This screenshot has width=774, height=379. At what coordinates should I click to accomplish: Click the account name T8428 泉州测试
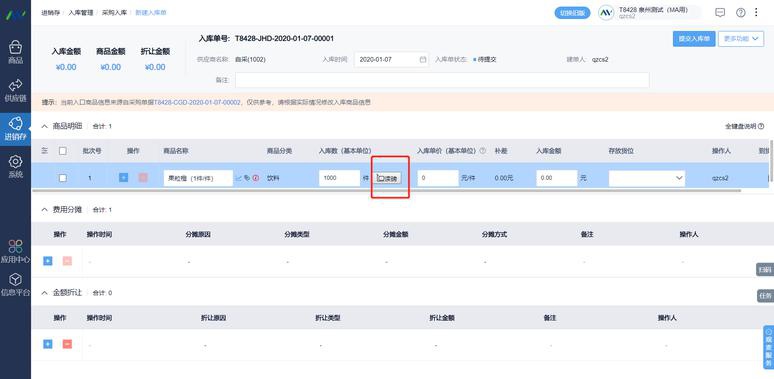(653, 10)
